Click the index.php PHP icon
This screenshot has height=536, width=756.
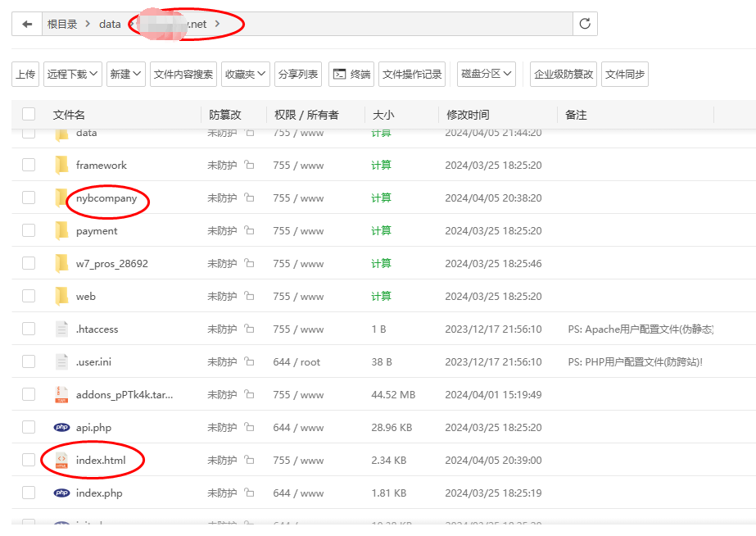(61, 493)
